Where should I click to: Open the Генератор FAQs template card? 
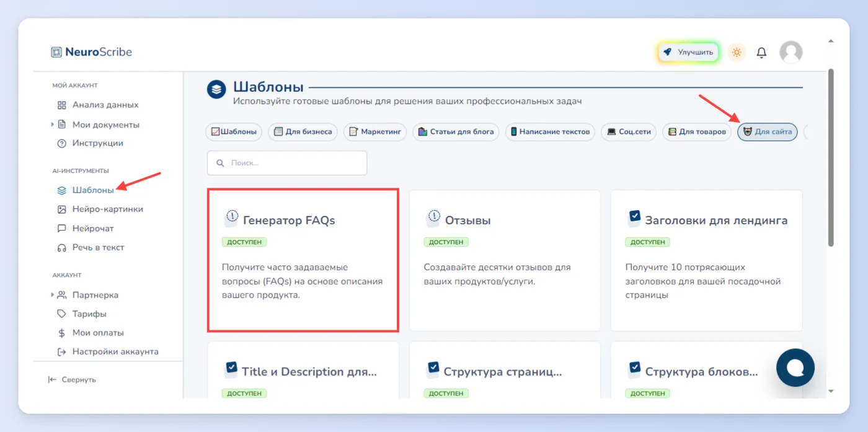[303, 260]
